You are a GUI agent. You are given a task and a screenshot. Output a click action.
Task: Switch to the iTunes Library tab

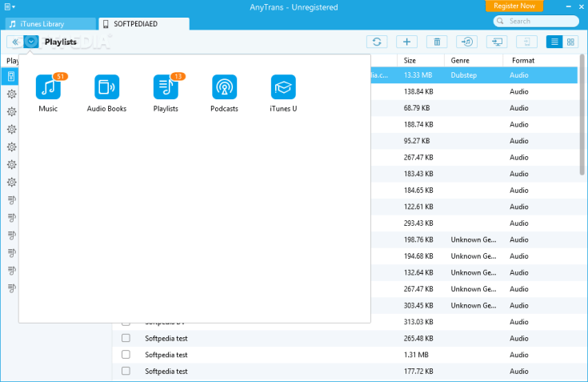[x=50, y=24]
